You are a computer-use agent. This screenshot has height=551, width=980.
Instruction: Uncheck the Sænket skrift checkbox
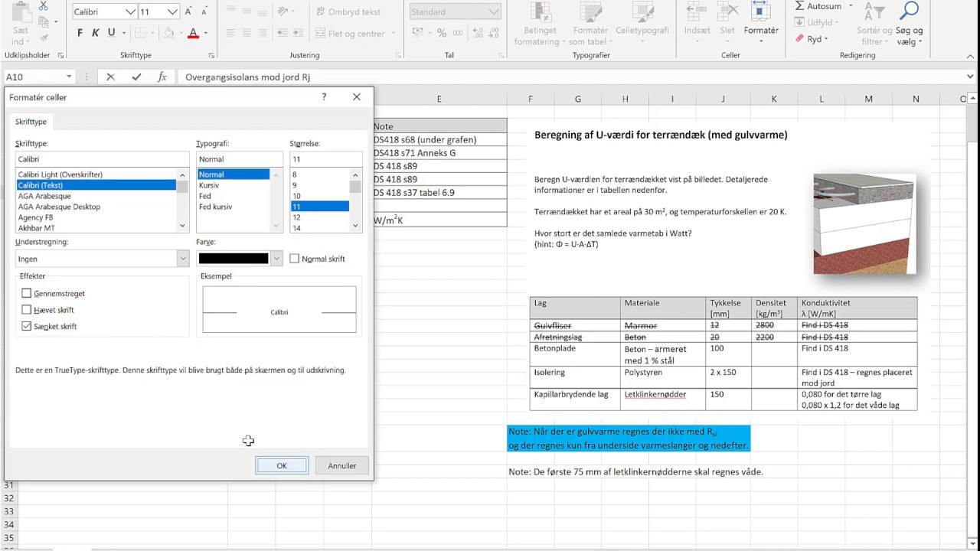27,326
